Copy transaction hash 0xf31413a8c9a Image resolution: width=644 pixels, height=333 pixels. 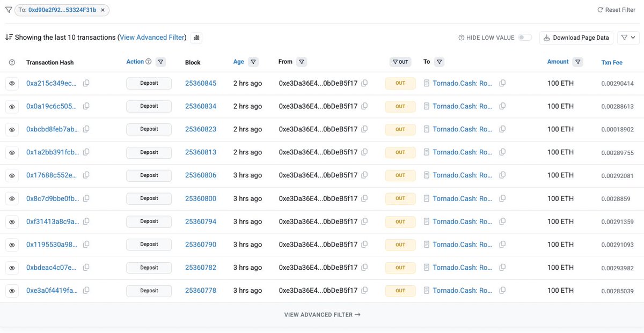[x=86, y=221]
